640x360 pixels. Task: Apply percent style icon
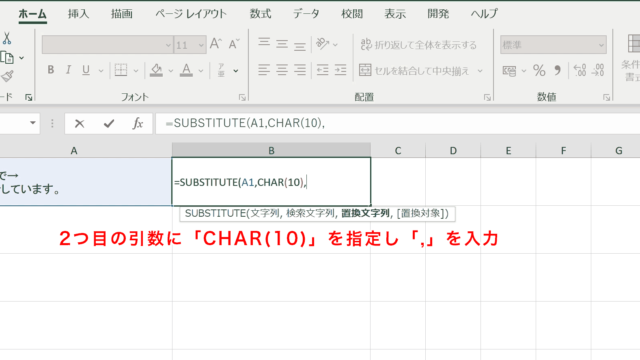tap(539, 71)
